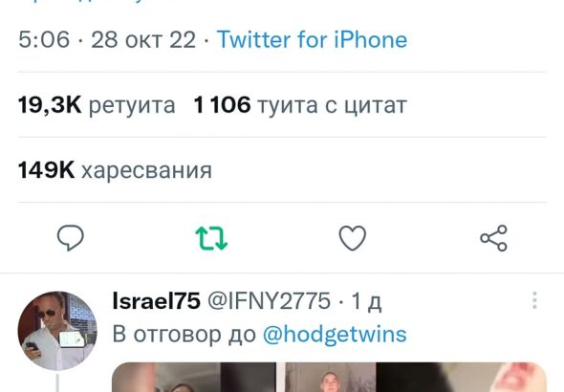Open the left image in reply media
This screenshot has width=564, height=392.
click(x=193, y=378)
